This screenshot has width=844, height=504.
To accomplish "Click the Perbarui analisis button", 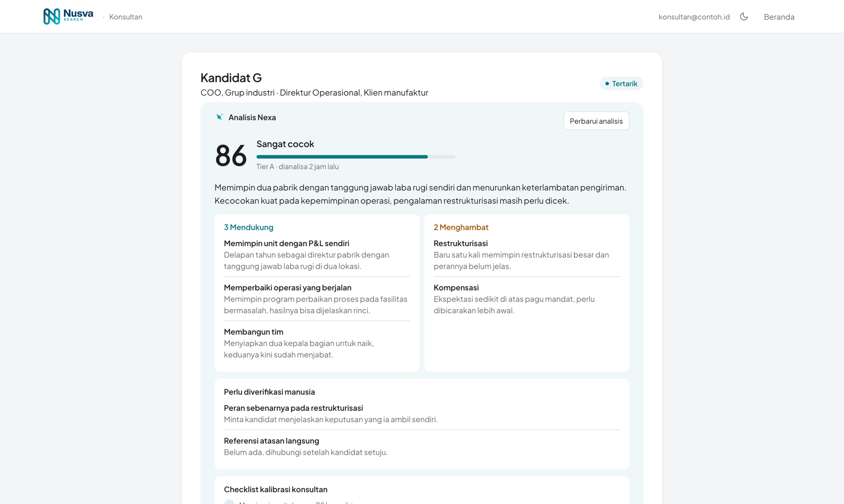I will coord(596,121).
